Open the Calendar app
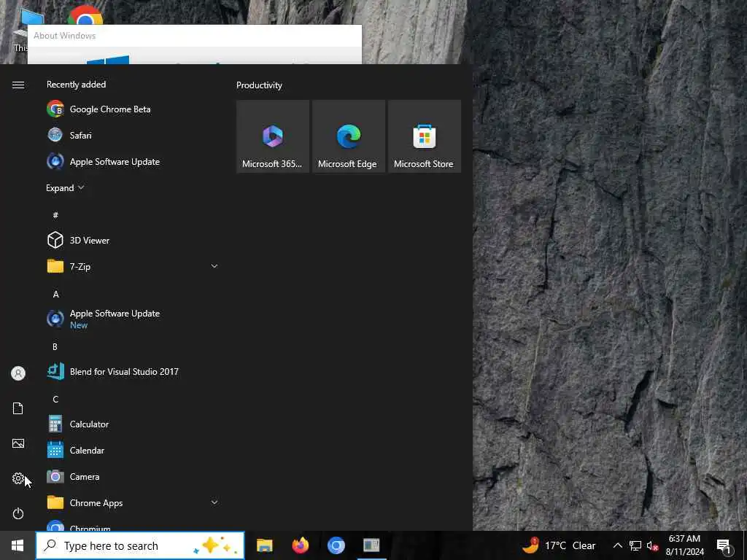The image size is (747, 560). (132, 450)
